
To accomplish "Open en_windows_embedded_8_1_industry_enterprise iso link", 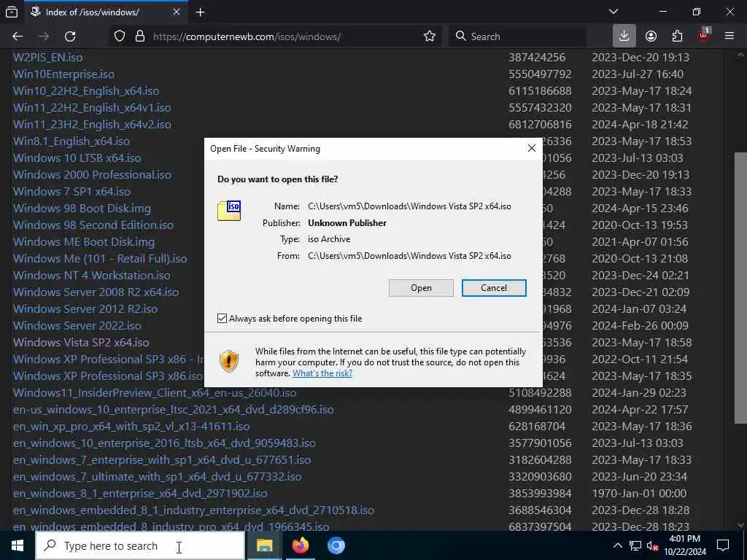I will (x=193, y=510).
